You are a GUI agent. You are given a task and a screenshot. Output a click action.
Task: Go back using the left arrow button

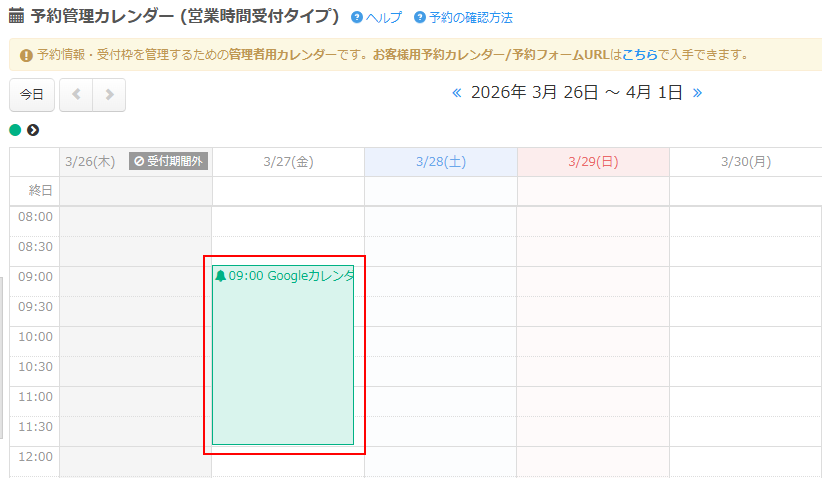pyautogui.click(x=76, y=95)
